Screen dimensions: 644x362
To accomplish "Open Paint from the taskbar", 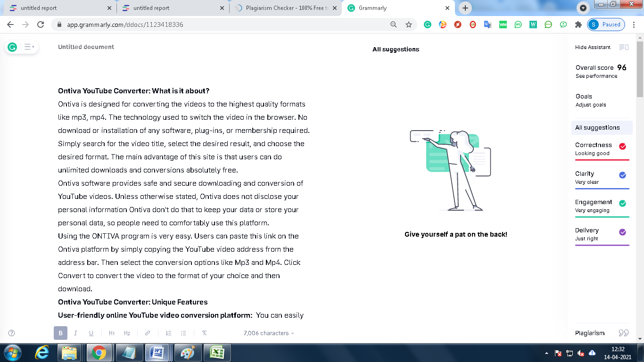I will (x=187, y=353).
